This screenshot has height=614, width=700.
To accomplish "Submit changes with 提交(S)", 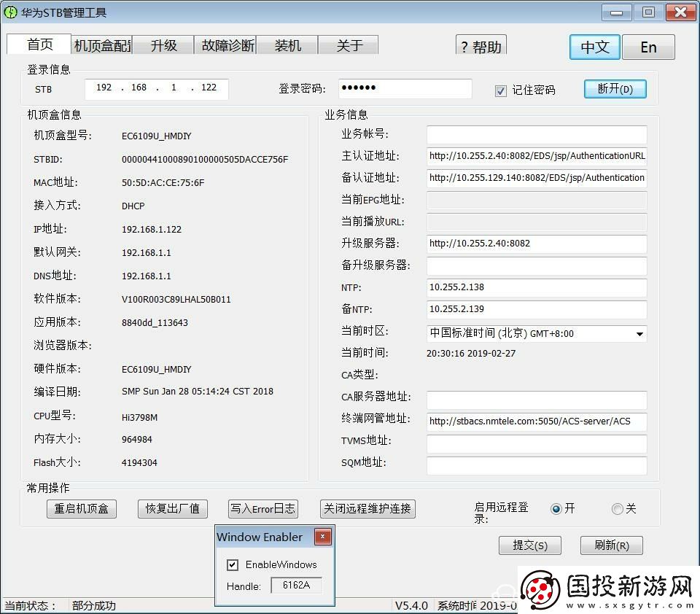I will 530,545.
